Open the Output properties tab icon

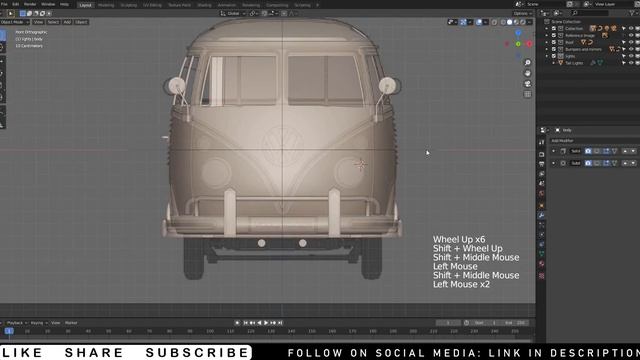[542, 164]
